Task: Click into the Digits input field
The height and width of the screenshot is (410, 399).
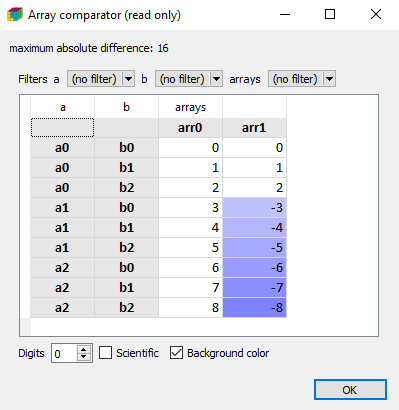Action: [x=64, y=353]
